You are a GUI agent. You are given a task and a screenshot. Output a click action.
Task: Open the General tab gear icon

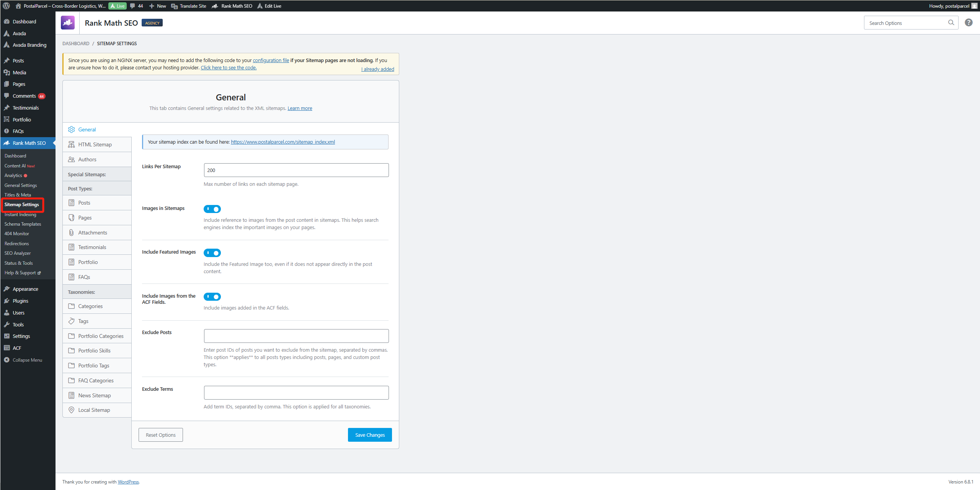tap(71, 129)
